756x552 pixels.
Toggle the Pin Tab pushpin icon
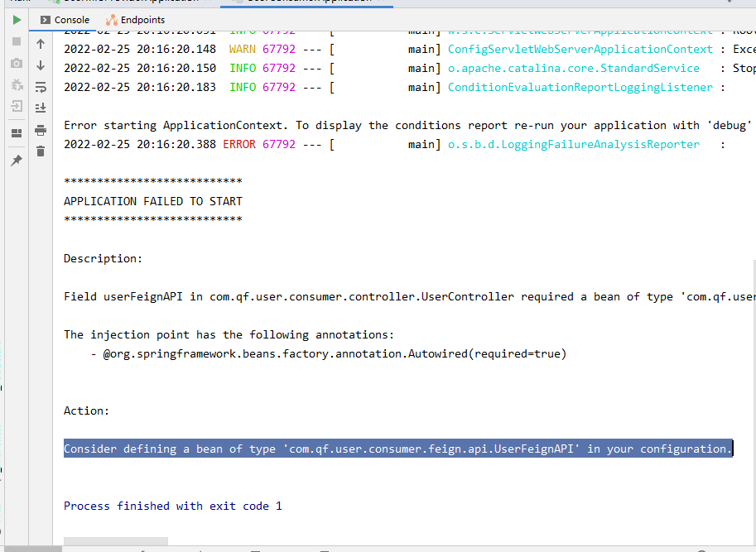(x=17, y=160)
